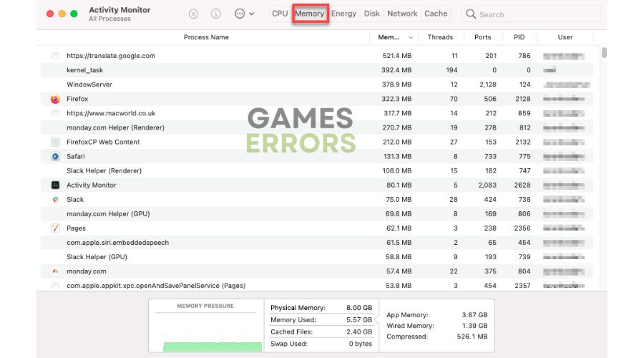Click the stop process toolbar icon
644x358 pixels.
pyautogui.click(x=193, y=14)
